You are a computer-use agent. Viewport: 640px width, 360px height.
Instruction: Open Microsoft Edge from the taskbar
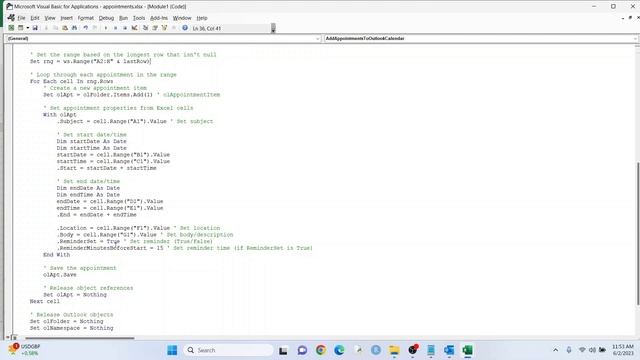pyautogui.click(x=339, y=350)
